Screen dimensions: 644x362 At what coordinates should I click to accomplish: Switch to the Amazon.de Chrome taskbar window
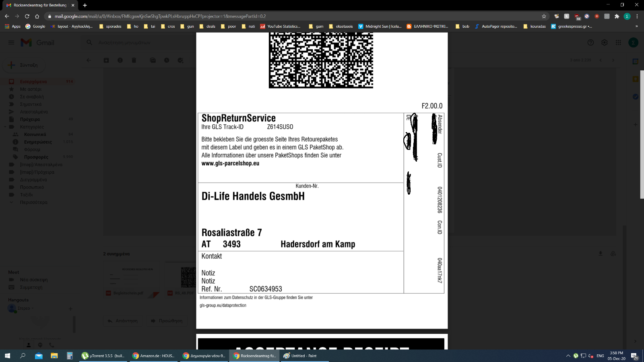coord(154,356)
